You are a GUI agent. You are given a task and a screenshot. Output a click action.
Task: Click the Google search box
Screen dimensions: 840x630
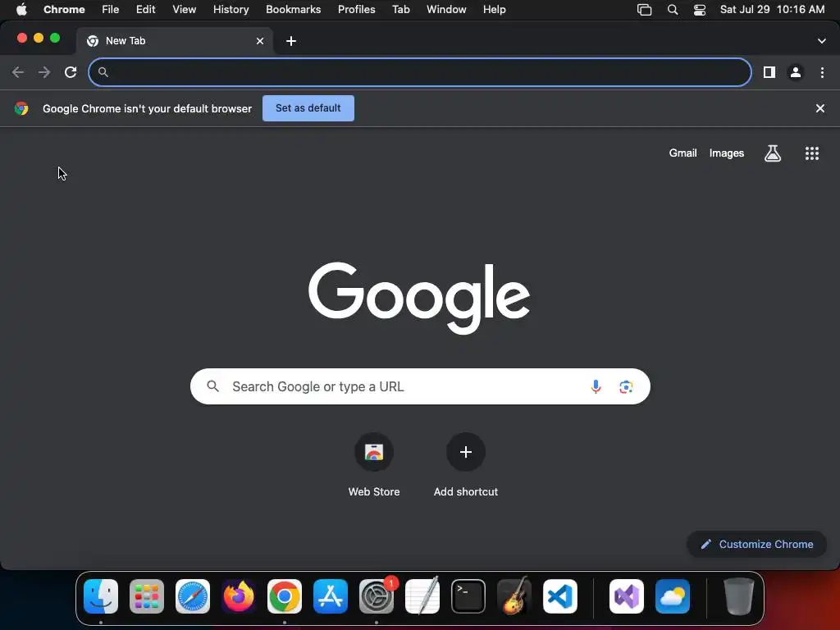pos(420,386)
